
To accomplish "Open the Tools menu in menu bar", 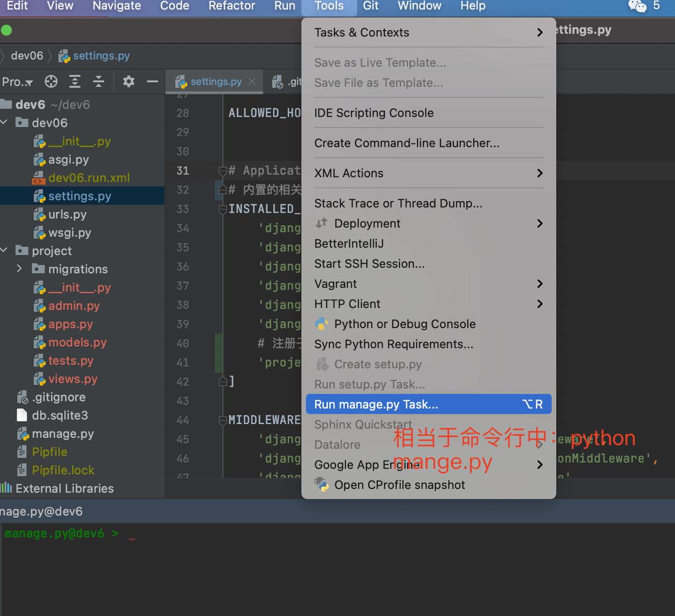I will (x=329, y=6).
